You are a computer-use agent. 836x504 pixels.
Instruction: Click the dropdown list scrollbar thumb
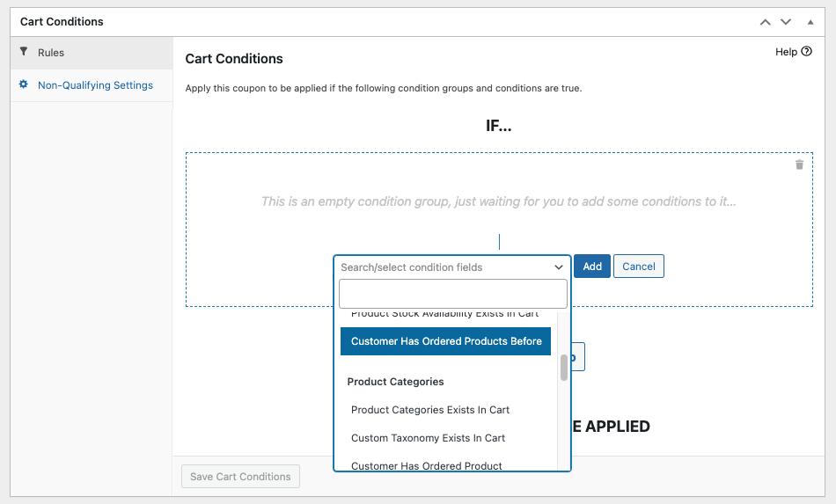(x=564, y=368)
